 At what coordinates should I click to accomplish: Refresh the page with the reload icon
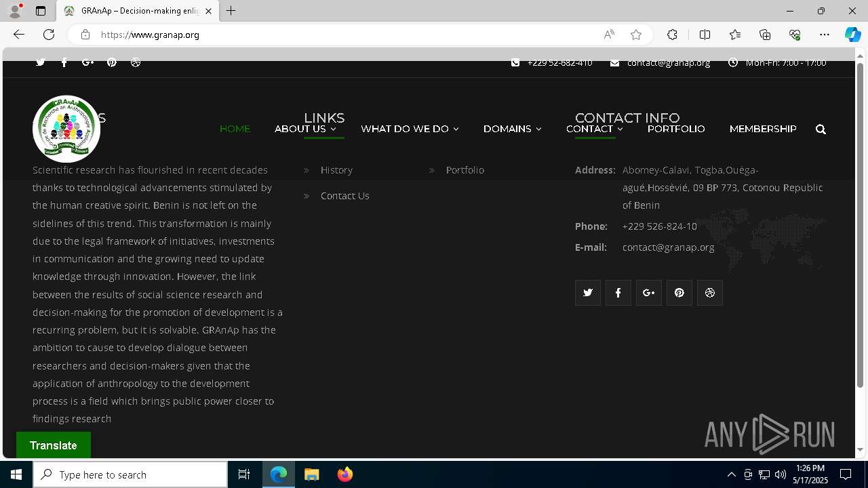49,35
